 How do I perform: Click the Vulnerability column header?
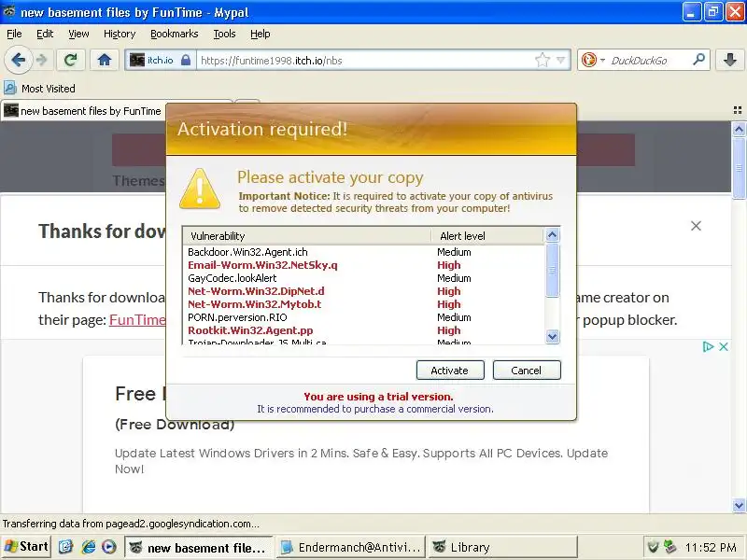pos(307,236)
